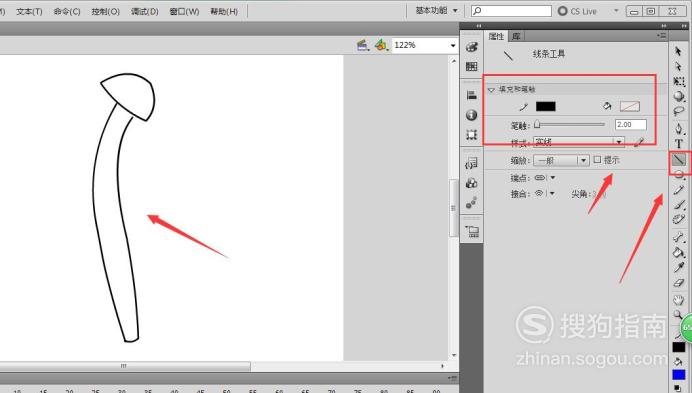
Task: Open the 调试(D) menu
Action: pos(145,11)
